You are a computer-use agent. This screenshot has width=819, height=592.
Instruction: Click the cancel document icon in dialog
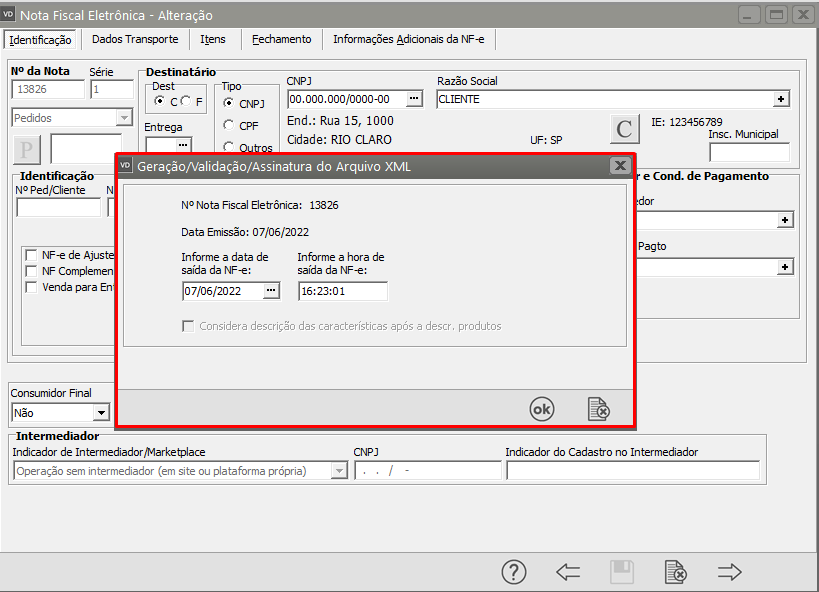(x=598, y=409)
